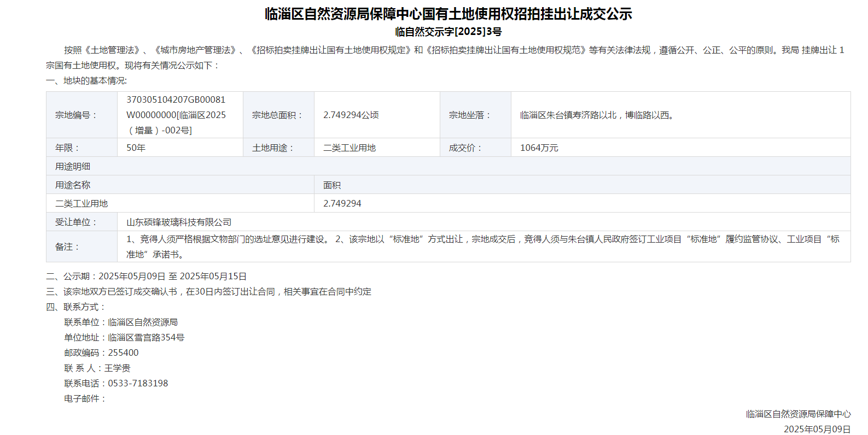Click the 备注 remarks text cell
This screenshot has height=435, width=868.
[x=482, y=246]
